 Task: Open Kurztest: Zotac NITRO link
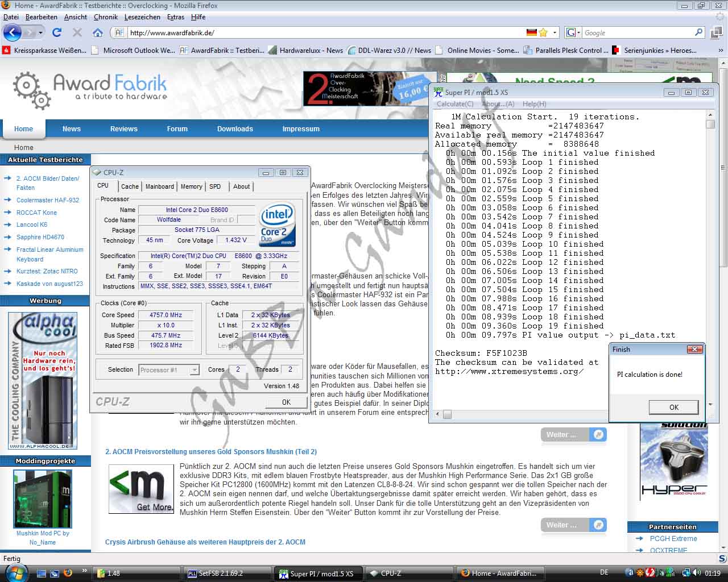pos(47,271)
